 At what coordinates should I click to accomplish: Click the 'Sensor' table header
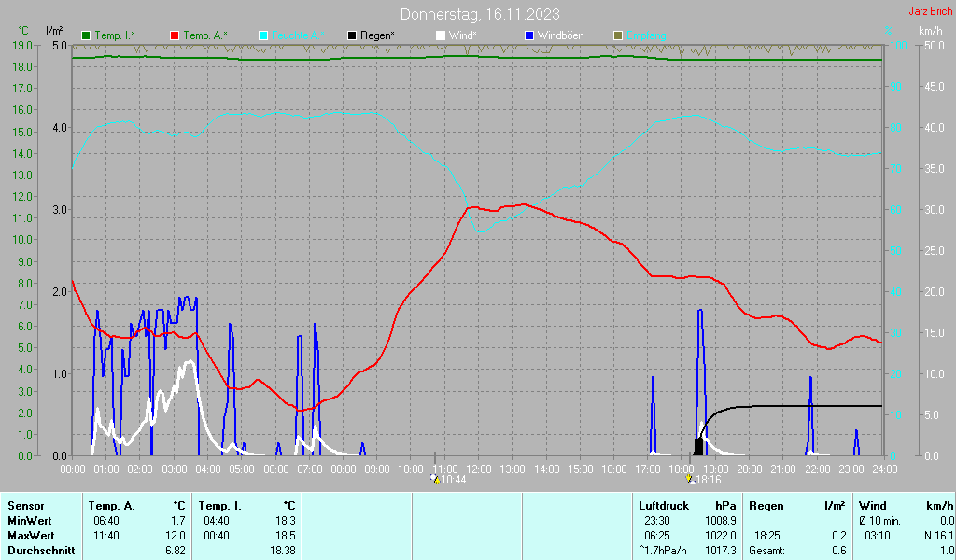click(x=26, y=506)
